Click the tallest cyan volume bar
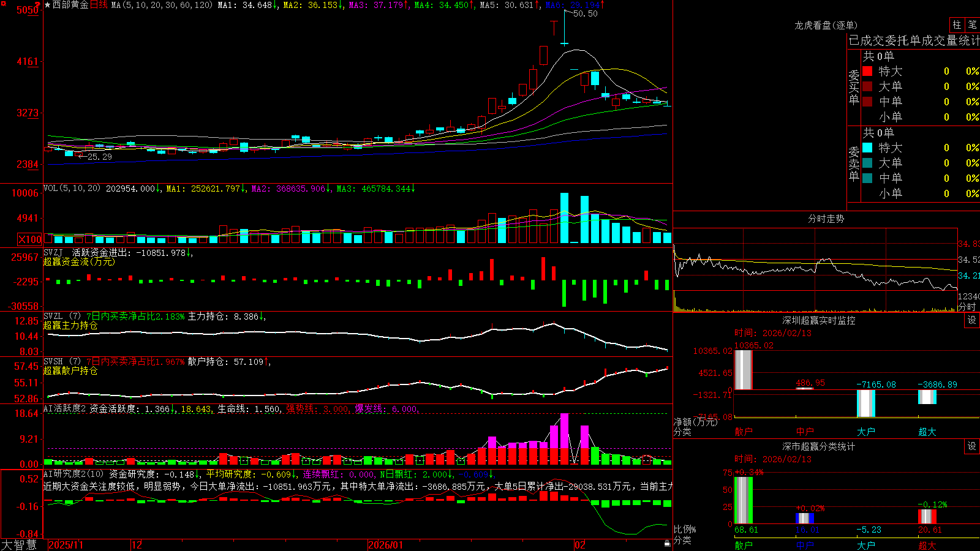This screenshot has width=980, height=551. coord(564,218)
